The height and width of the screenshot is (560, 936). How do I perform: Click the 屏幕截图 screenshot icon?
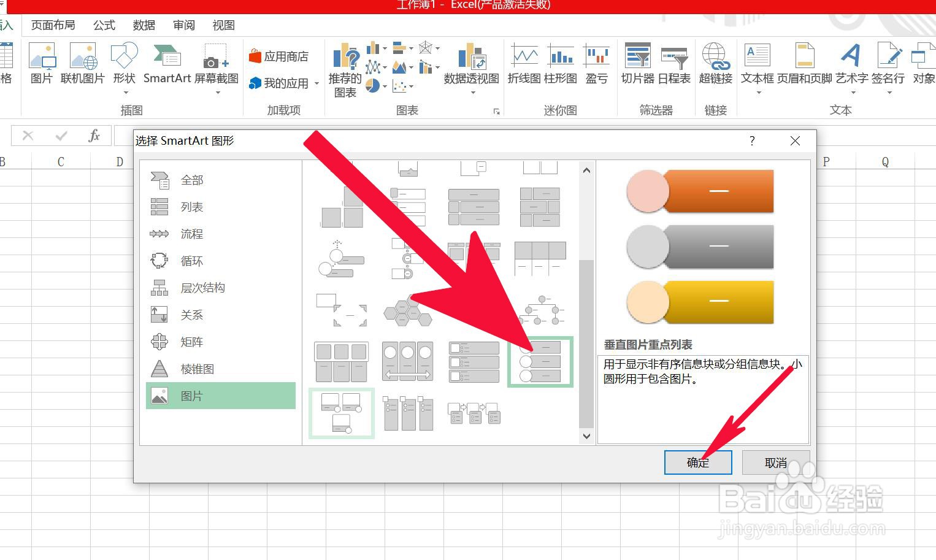click(215, 61)
